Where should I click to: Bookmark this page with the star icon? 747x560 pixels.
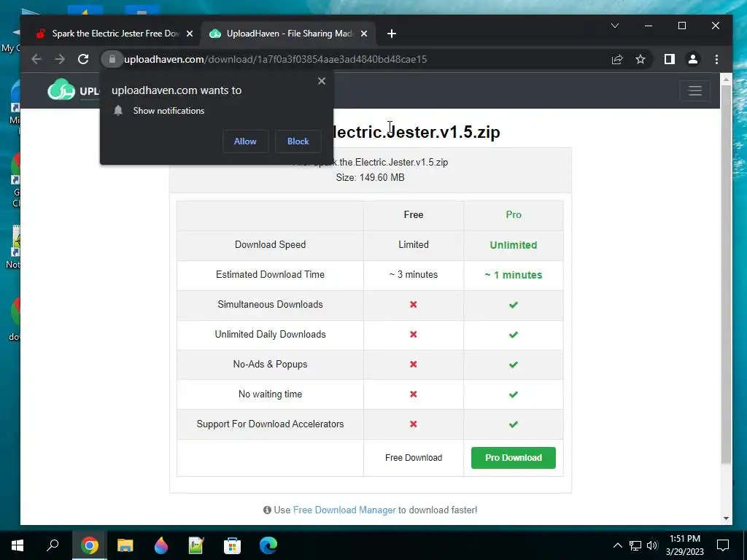(640, 59)
